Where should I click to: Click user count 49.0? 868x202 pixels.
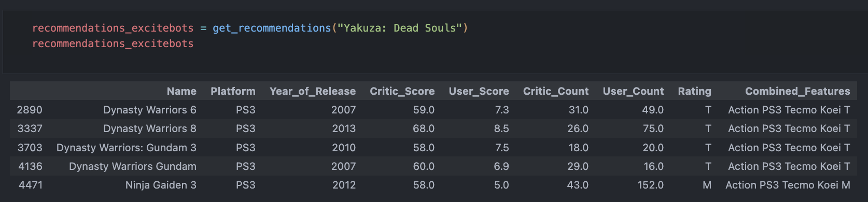pos(653,110)
